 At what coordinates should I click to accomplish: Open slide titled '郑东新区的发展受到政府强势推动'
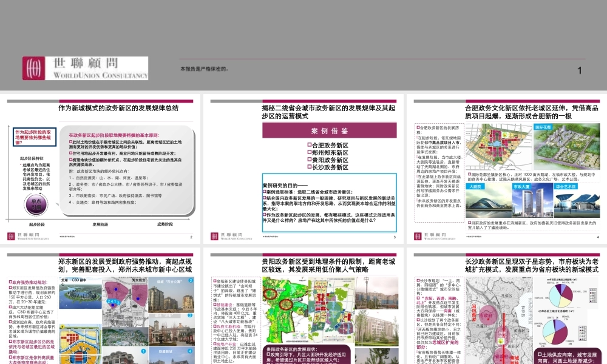click(100, 307)
